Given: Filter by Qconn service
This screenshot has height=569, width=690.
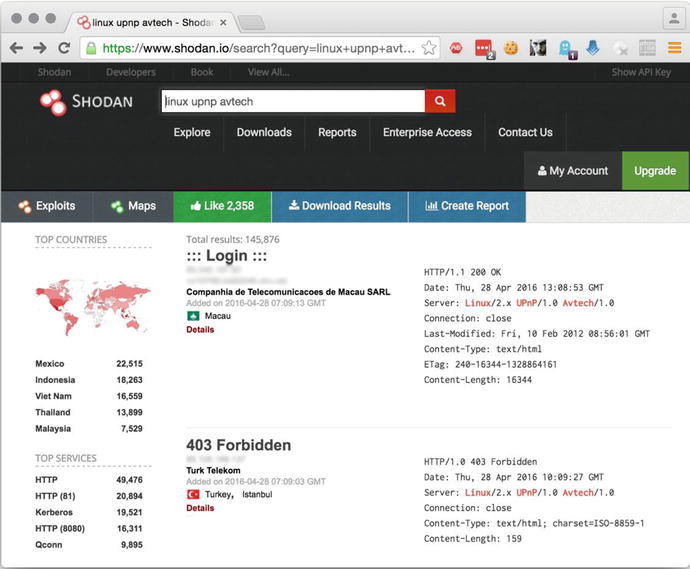Looking at the screenshot, I should [x=48, y=545].
